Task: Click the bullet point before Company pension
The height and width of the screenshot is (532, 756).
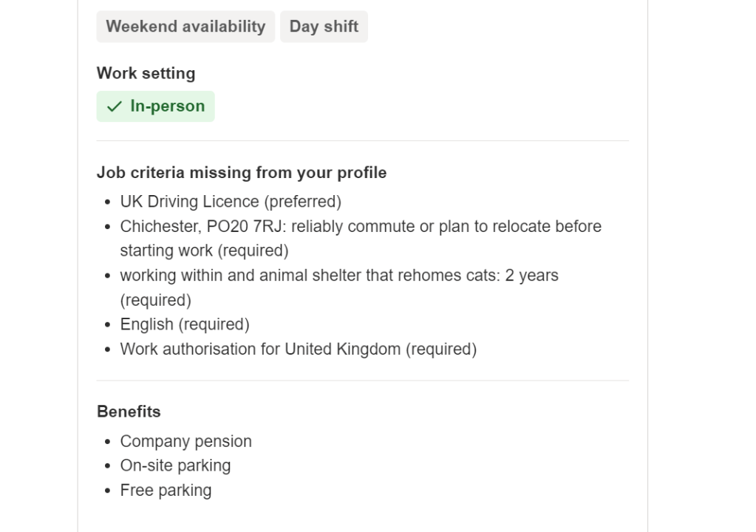Action: (x=108, y=441)
